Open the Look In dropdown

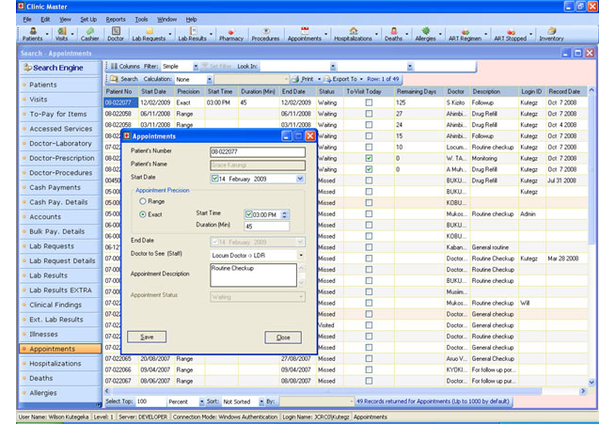[333, 67]
